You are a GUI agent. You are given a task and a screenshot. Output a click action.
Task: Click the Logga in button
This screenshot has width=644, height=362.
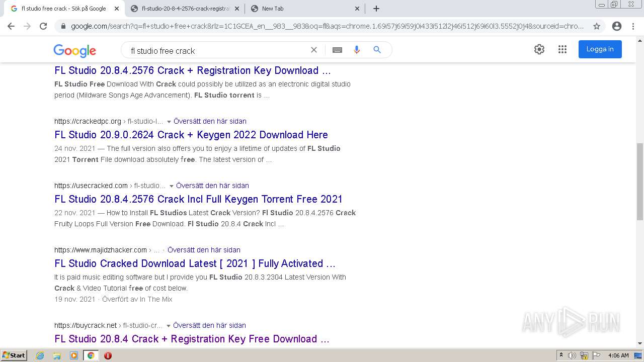click(x=600, y=49)
